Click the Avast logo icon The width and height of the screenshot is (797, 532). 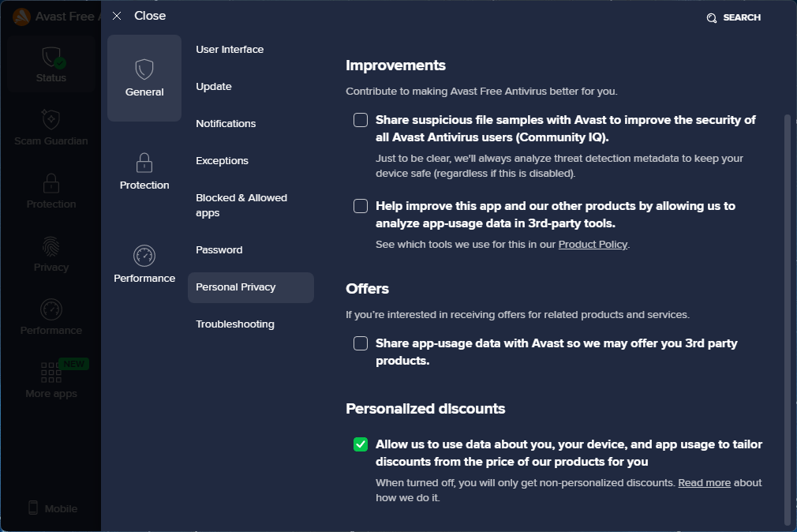coord(22,17)
